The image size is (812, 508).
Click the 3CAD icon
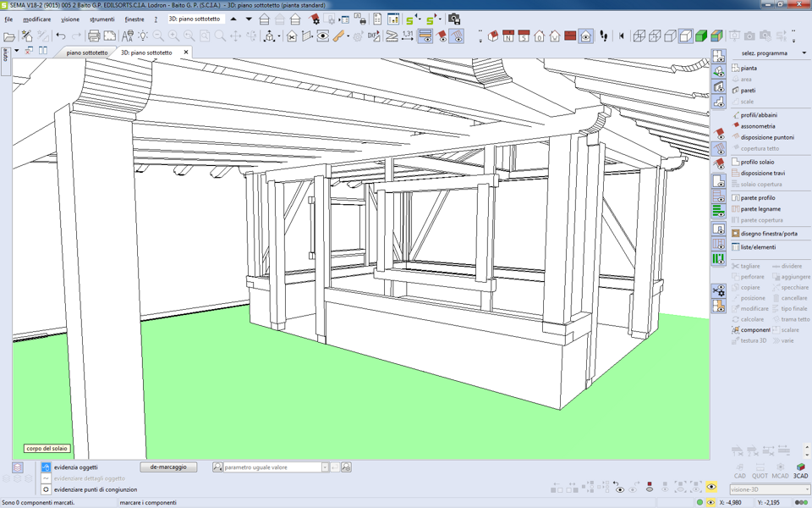(x=800, y=471)
